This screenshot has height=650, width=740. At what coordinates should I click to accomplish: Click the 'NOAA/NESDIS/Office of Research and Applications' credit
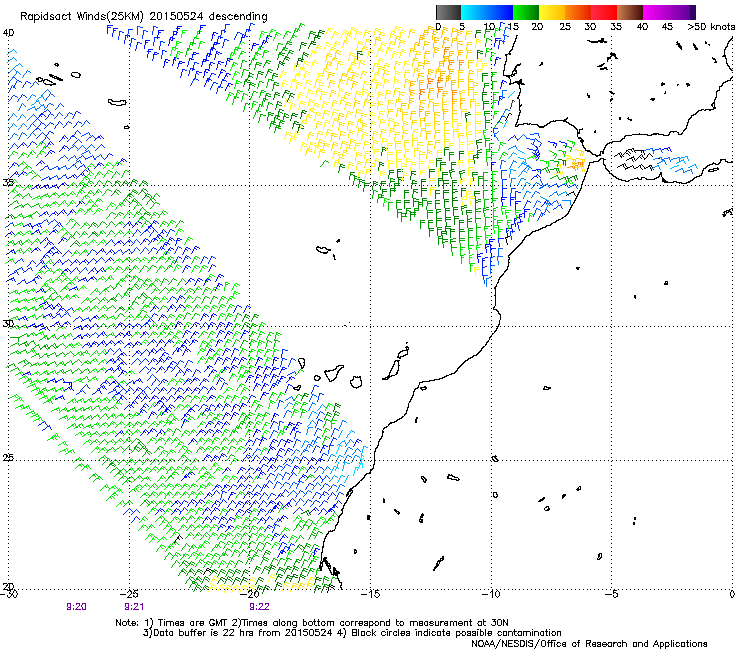[x=589, y=644]
